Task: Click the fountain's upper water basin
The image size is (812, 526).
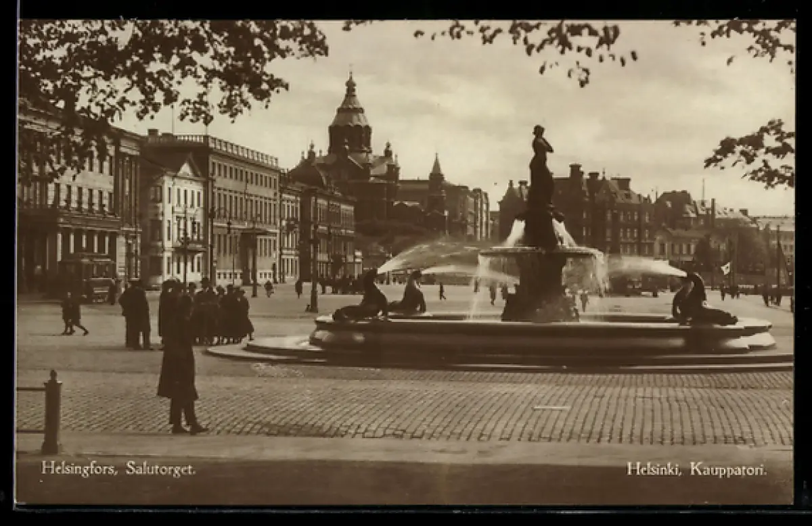Action: pos(540,252)
